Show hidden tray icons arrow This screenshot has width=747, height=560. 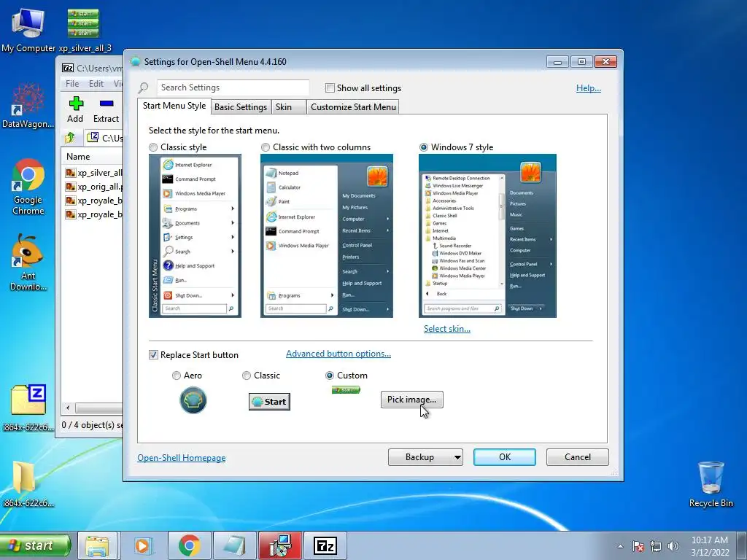click(620, 546)
